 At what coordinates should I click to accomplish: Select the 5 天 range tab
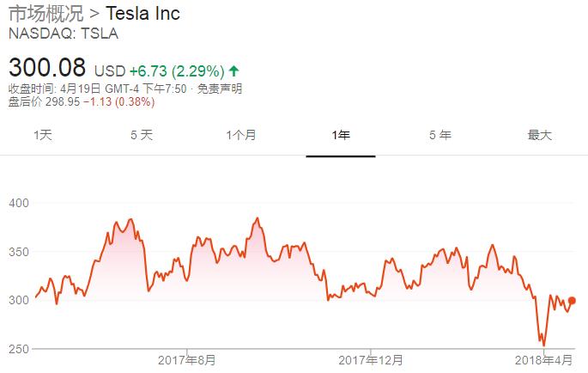(x=142, y=135)
